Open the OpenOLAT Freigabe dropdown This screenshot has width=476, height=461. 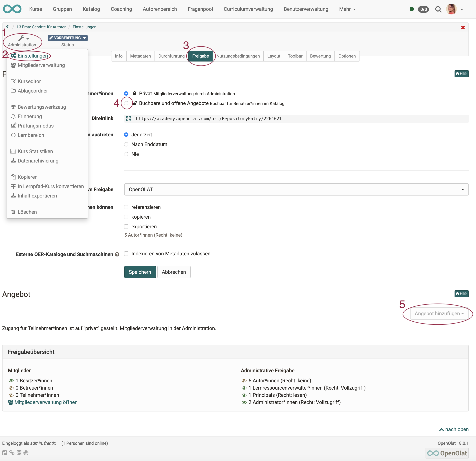click(296, 189)
